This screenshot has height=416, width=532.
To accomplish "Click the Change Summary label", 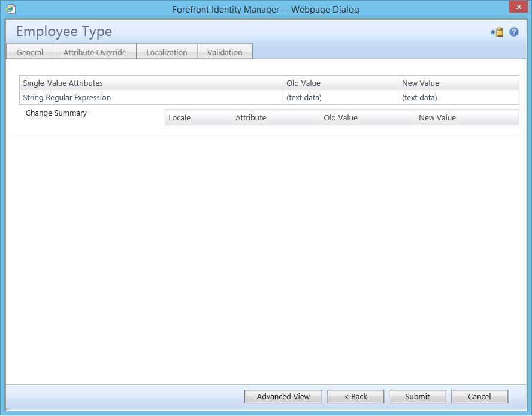I will (56, 113).
